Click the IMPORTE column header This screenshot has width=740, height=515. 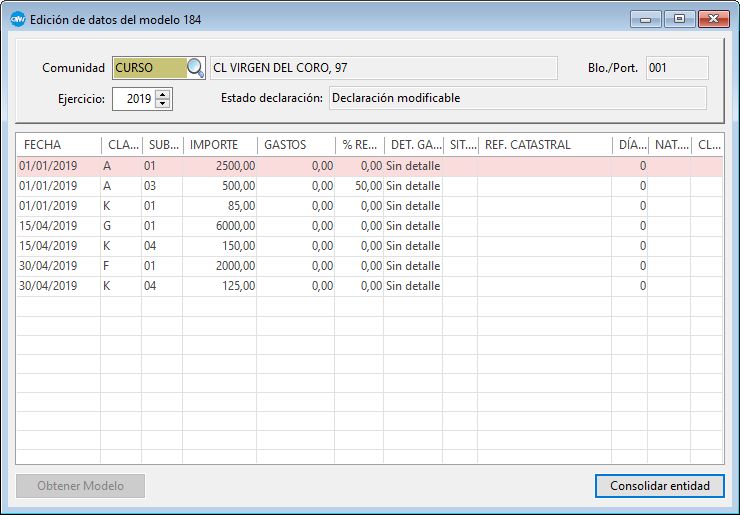(x=220, y=145)
